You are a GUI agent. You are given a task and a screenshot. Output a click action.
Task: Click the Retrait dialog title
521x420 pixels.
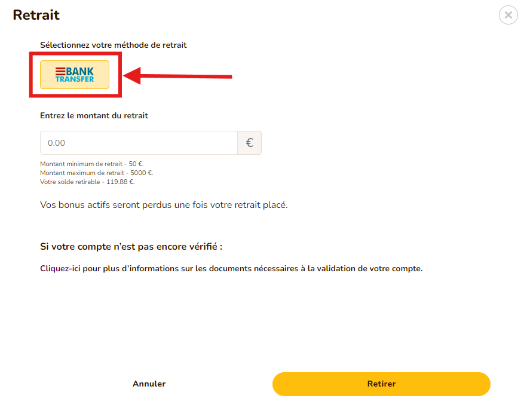(x=36, y=15)
